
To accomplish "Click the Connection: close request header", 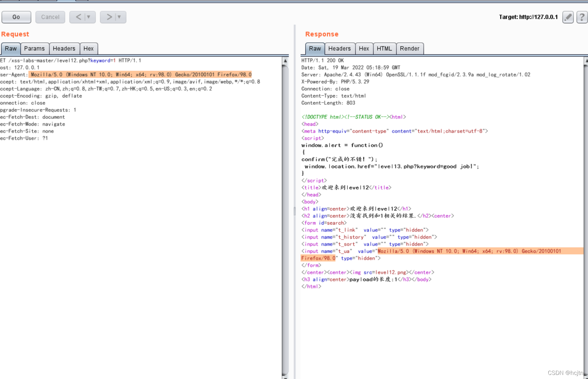I will (x=23, y=103).
